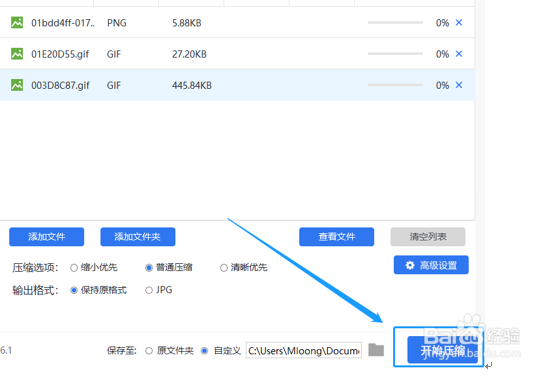
Task: Click 清空列表 button
Action: pos(428,237)
